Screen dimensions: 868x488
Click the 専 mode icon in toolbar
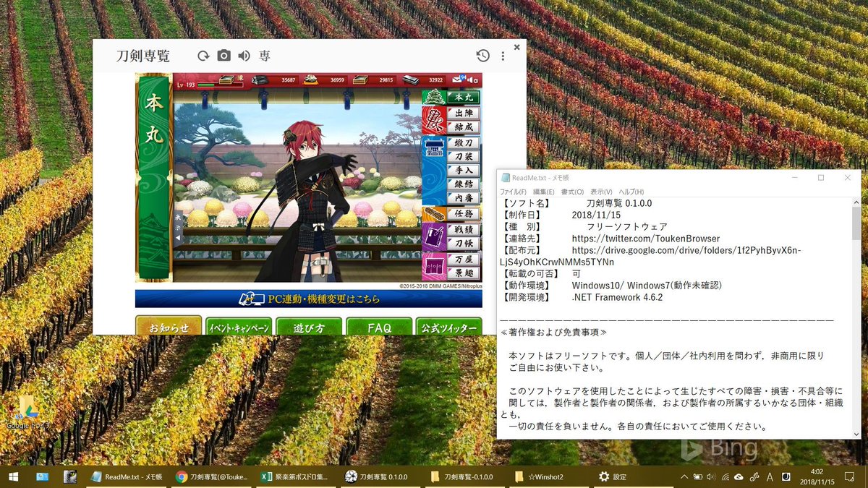point(265,56)
